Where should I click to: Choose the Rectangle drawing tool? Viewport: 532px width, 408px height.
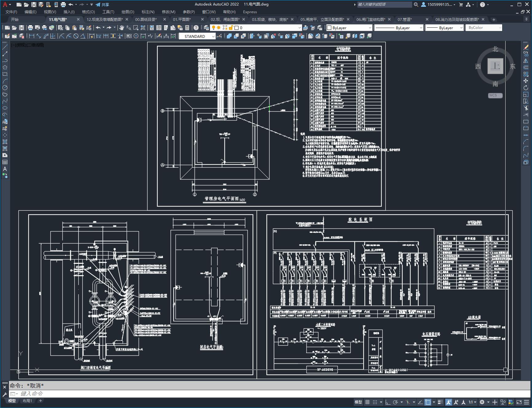point(5,74)
